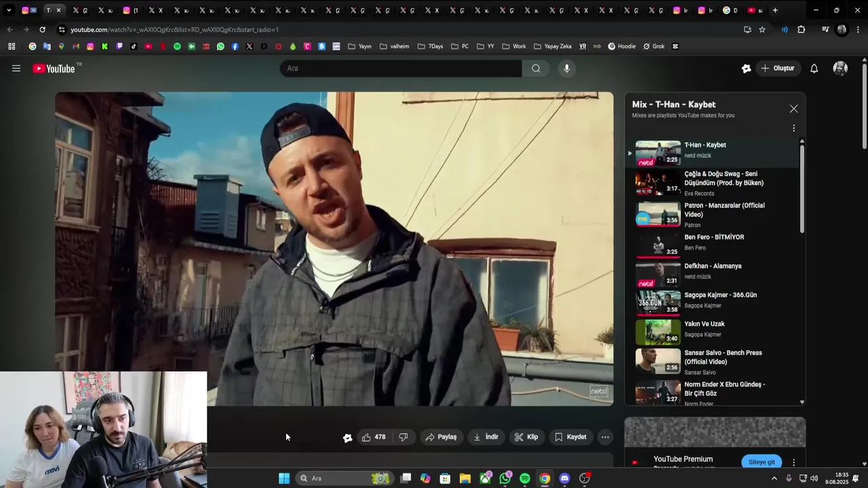Click the Kaydet save button
This screenshot has width=868, height=488.
[x=570, y=437]
